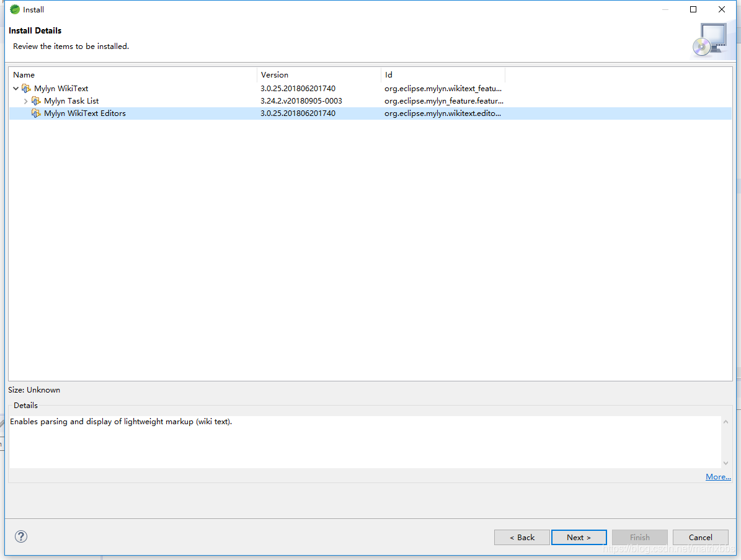The width and height of the screenshot is (741, 560).
Task: Click the < Back button
Action: click(x=521, y=537)
